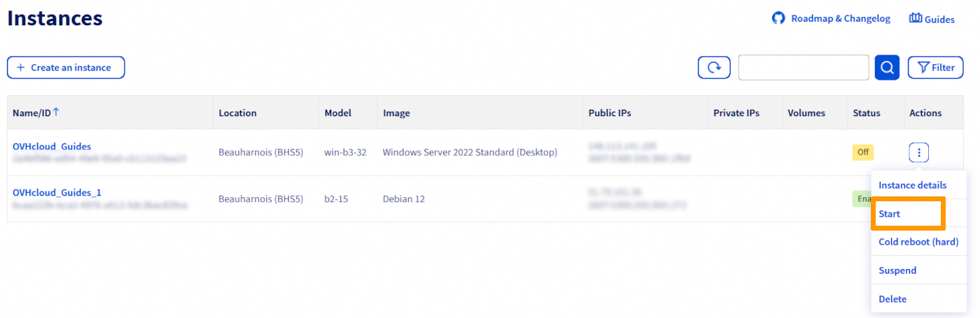The image size is (980, 318).
Task: Click the GitHub icon beside Roadmap & Changelog
Action: (x=778, y=18)
